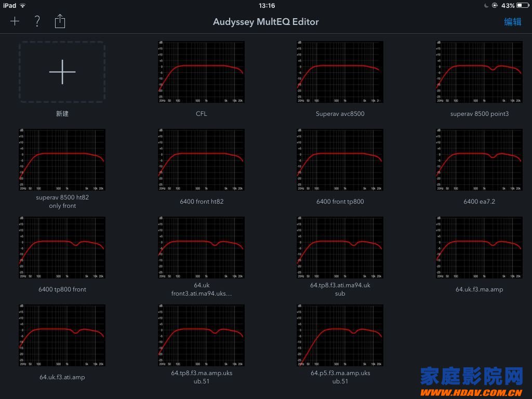Open the 6400 tp800 front thumbnail
This screenshot has height=399, width=532.
62,247
